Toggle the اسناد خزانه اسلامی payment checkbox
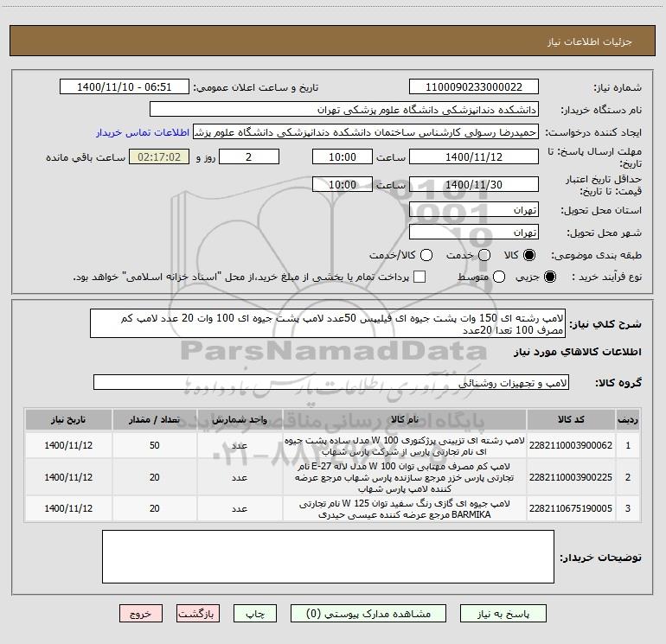 click(419, 277)
